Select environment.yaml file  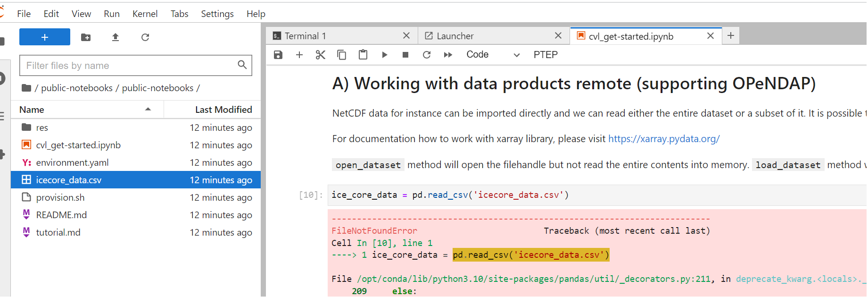(x=136, y=162)
